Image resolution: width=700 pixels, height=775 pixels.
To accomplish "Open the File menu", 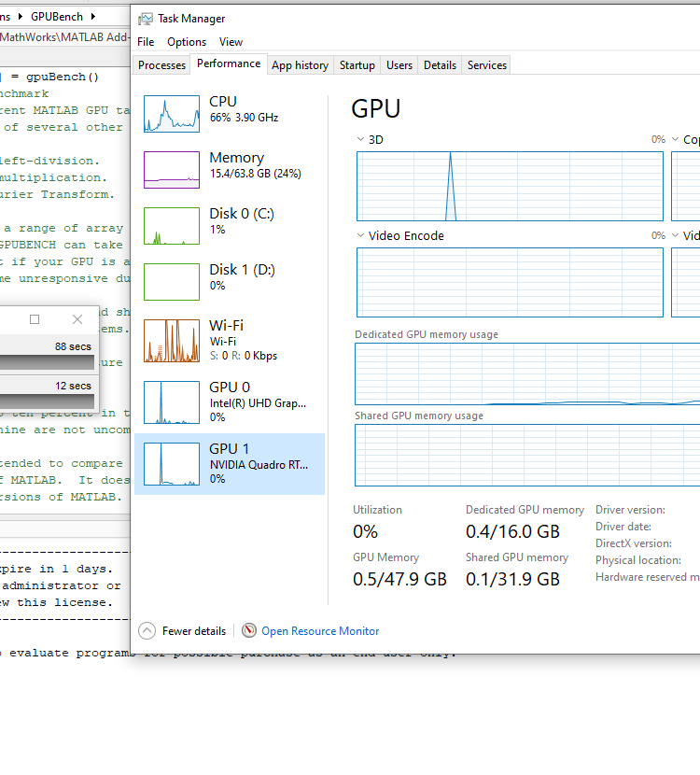I will coord(146,42).
